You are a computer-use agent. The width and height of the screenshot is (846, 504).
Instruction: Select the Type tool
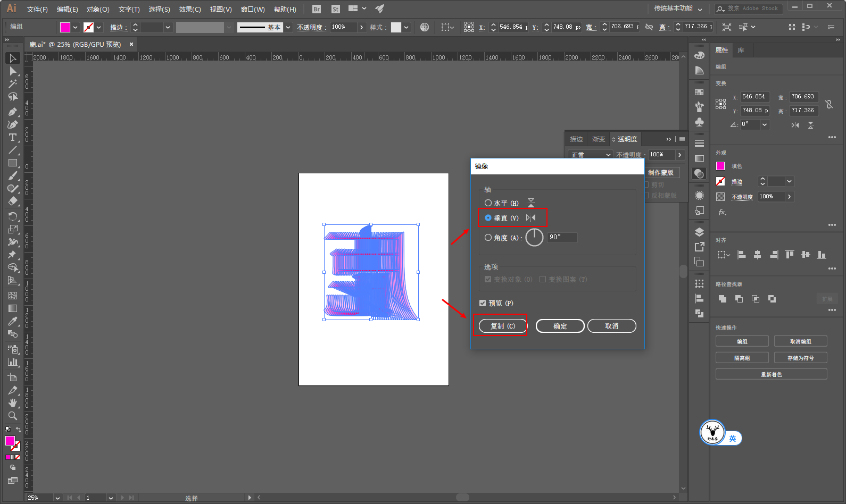13,138
